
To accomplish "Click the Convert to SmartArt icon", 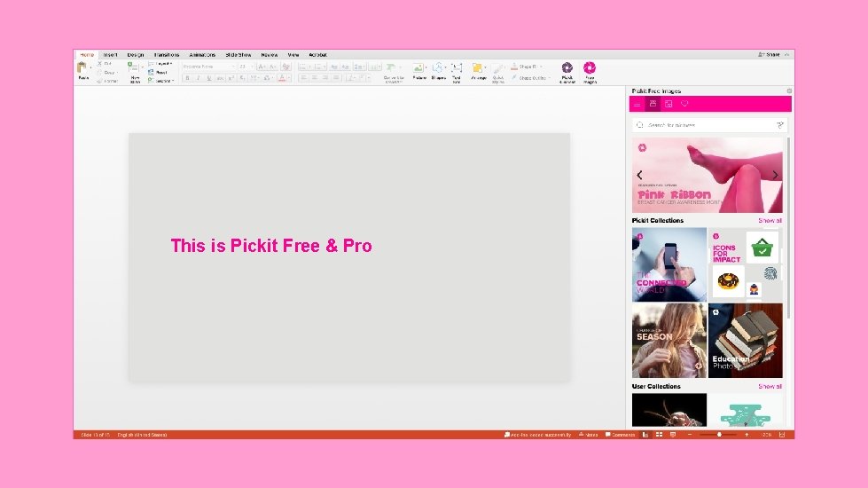I will click(x=391, y=67).
